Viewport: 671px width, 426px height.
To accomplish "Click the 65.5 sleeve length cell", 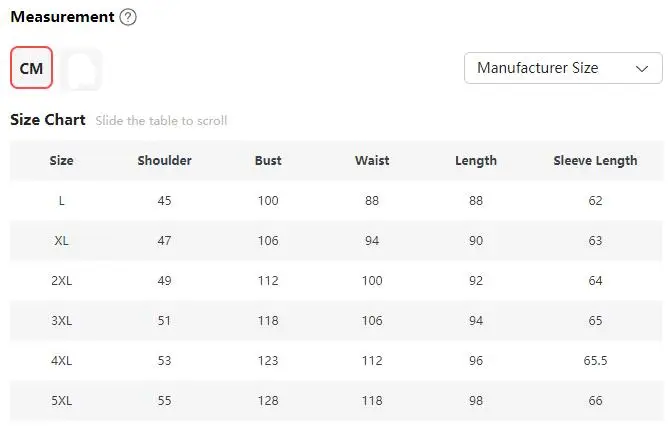I will [595, 360].
